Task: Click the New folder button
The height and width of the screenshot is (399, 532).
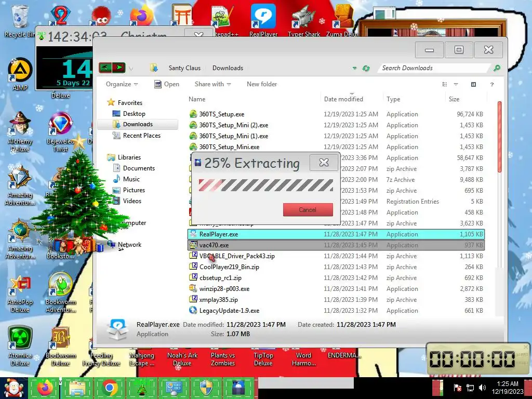Action: pos(262,84)
